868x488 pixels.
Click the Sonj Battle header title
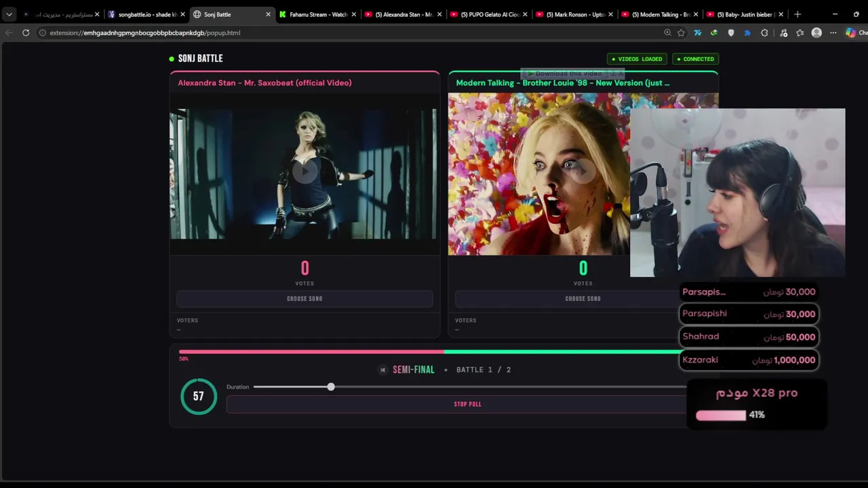[x=200, y=58]
